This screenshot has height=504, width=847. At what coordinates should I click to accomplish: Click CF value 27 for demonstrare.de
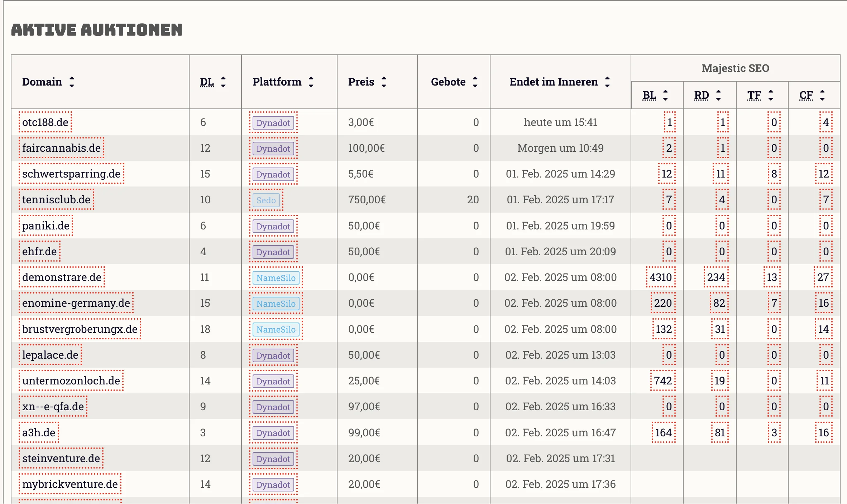[x=823, y=277]
